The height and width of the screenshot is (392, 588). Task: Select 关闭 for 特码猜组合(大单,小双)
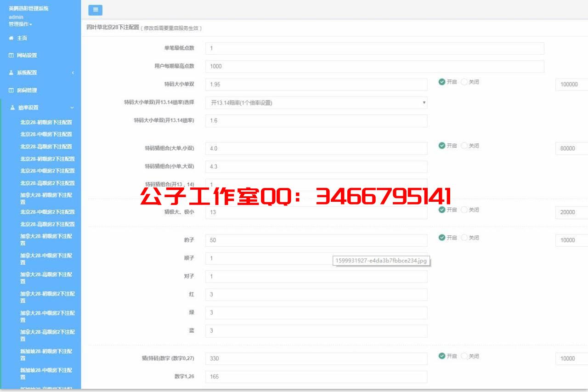[x=464, y=146]
